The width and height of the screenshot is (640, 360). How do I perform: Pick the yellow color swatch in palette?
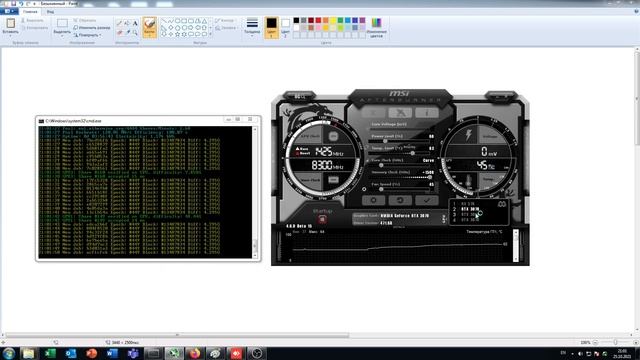coord(333,20)
